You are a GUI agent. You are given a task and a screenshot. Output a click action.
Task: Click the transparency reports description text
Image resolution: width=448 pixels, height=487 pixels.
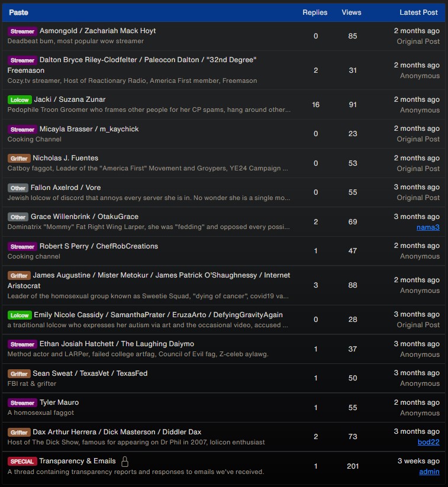[x=136, y=472]
